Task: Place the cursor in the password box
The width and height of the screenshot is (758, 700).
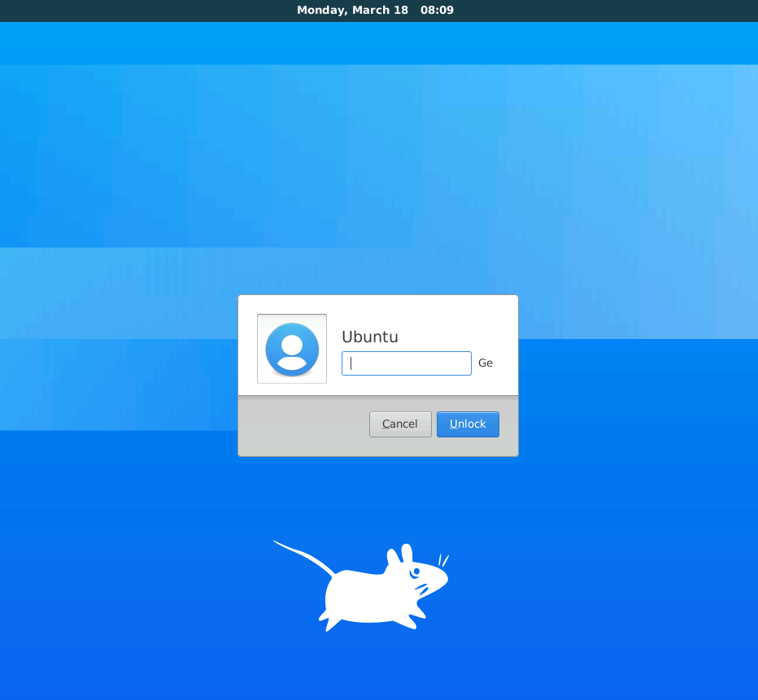Action: pos(406,363)
